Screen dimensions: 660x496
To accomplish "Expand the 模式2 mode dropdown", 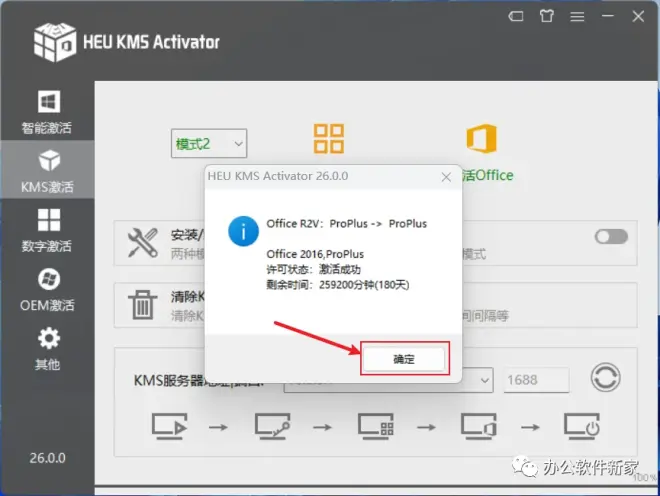I will tap(209, 144).
